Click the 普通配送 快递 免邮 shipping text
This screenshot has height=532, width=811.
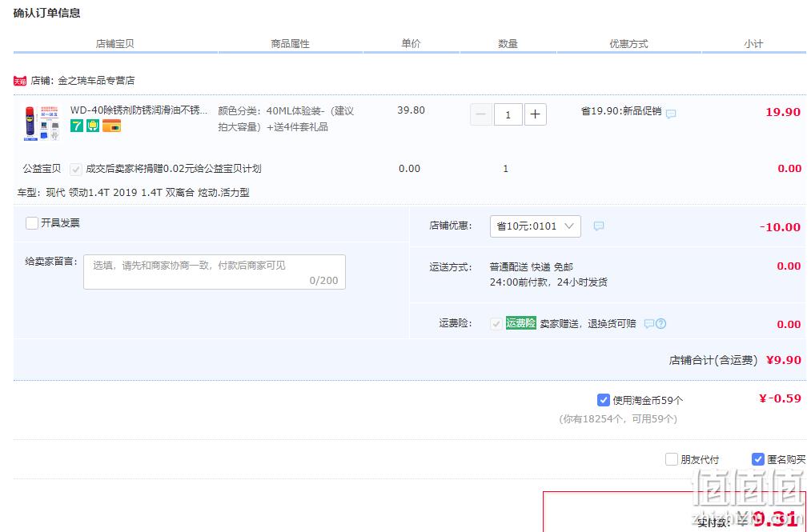pyautogui.click(x=531, y=267)
